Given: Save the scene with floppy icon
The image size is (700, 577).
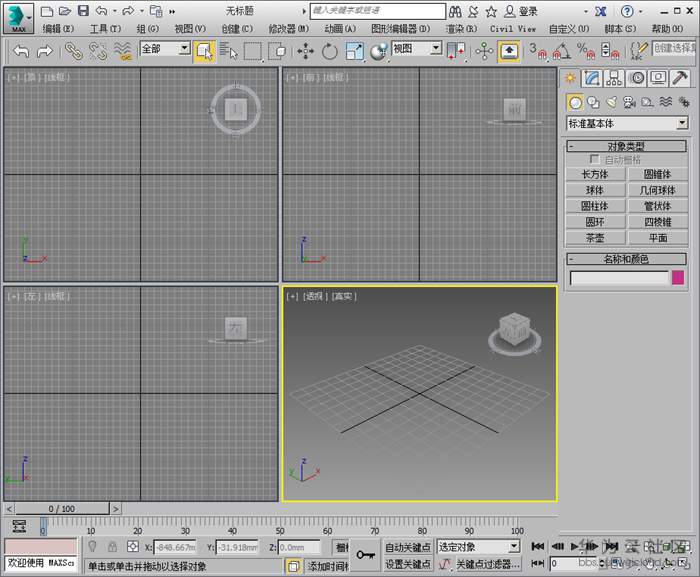Looking at the screenshot, I should pos(83,11).
